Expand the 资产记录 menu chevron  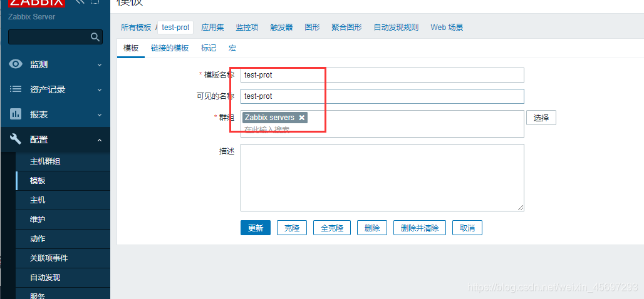[100, 90]
